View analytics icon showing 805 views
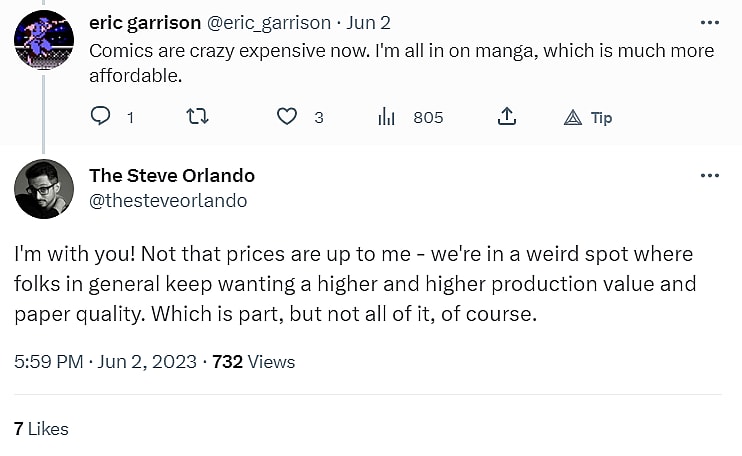This screenshot has height=456, width=742. [387, 117]
